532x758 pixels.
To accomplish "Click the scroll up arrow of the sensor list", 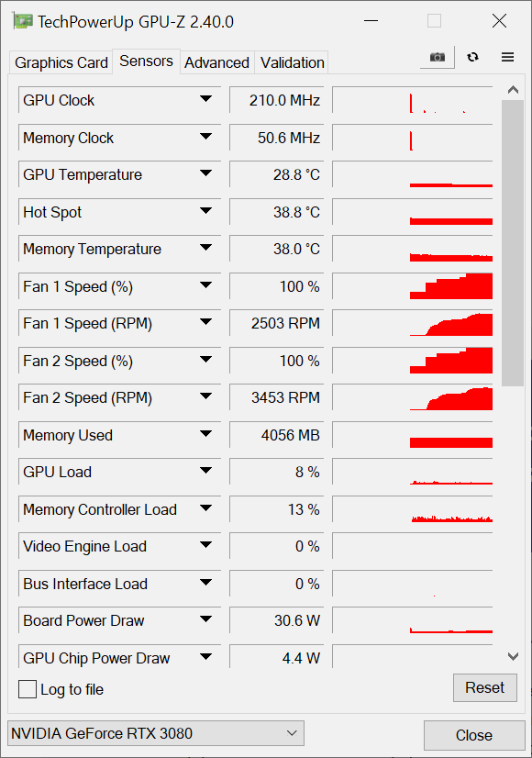I will pyautogui.click(x=513, y=90).
